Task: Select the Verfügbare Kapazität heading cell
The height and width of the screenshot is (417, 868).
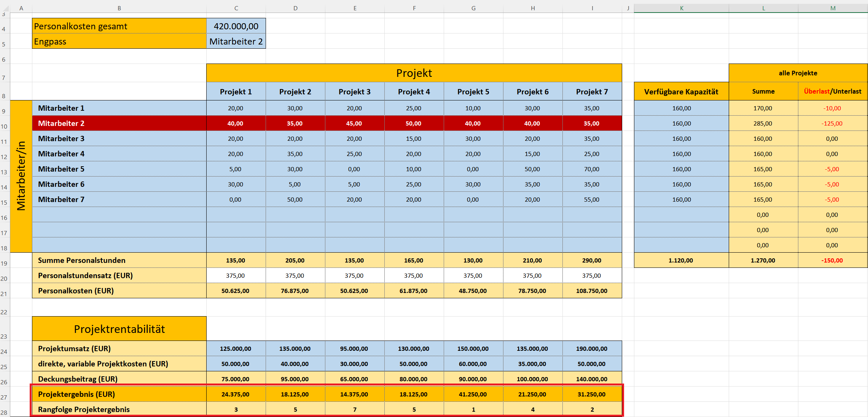Action: 681,92
